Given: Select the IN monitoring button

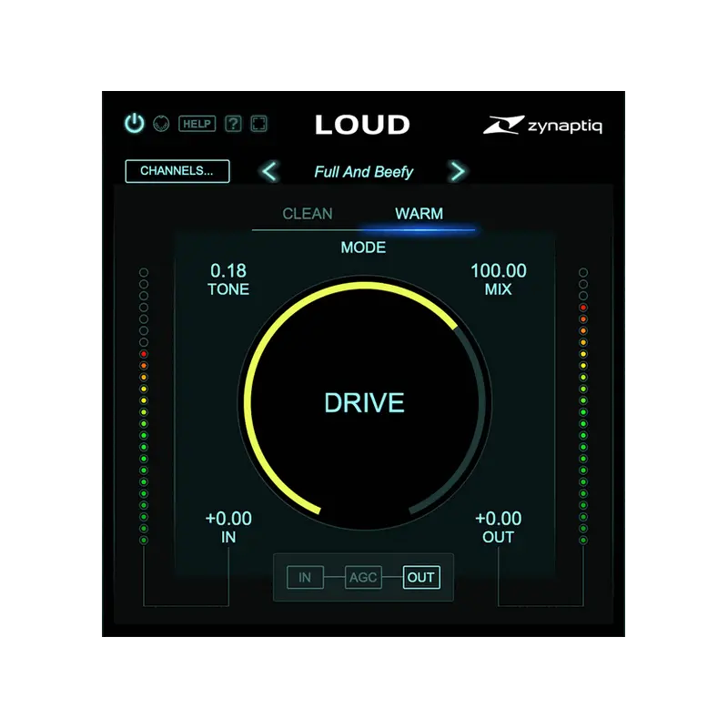Looking at the screenshot, I should [305, 577].
